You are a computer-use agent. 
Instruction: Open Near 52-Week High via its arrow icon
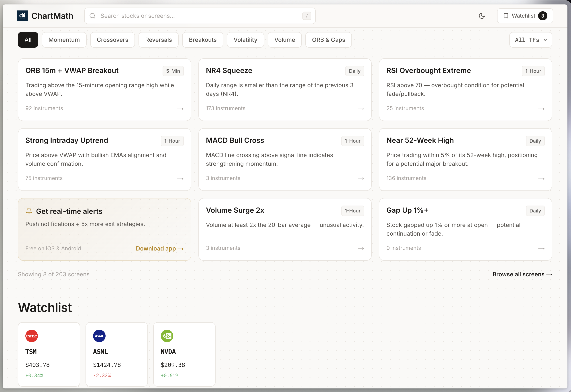tap(541, 179)
